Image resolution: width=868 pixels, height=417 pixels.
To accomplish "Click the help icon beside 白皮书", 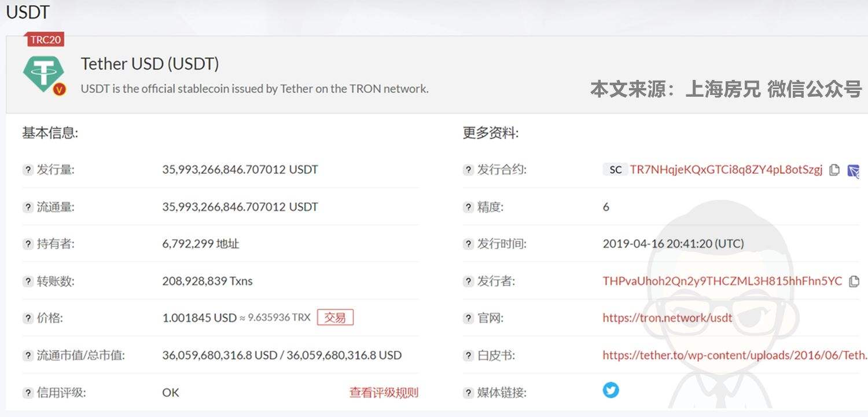I will [468, 356].
